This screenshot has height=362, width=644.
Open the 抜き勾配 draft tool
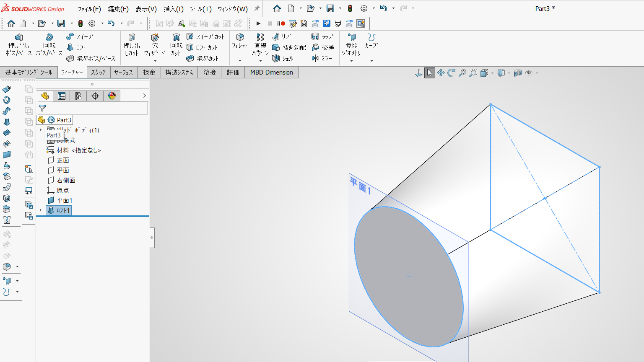point(289,48)
